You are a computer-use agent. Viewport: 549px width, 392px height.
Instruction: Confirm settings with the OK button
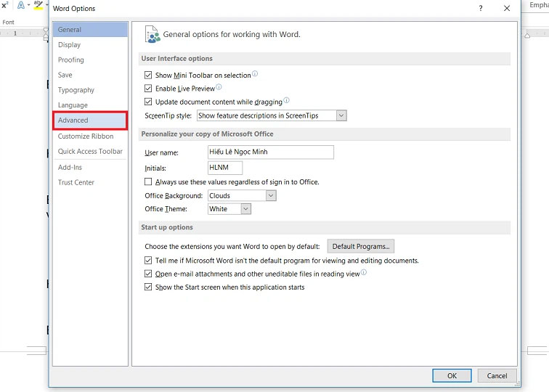coord(452,375)
